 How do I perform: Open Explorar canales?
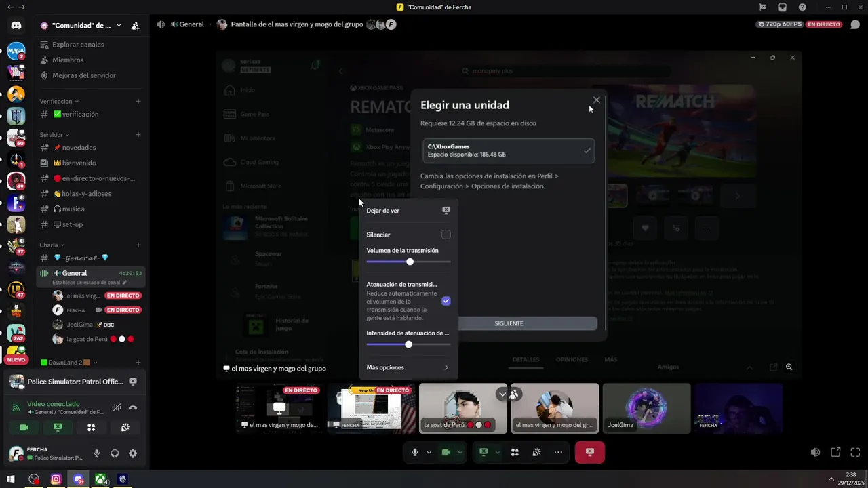78,45
